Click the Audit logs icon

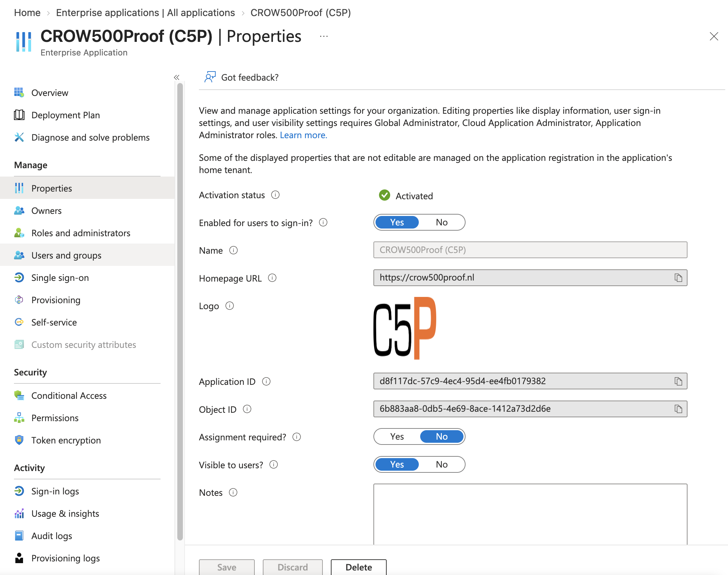19,536
